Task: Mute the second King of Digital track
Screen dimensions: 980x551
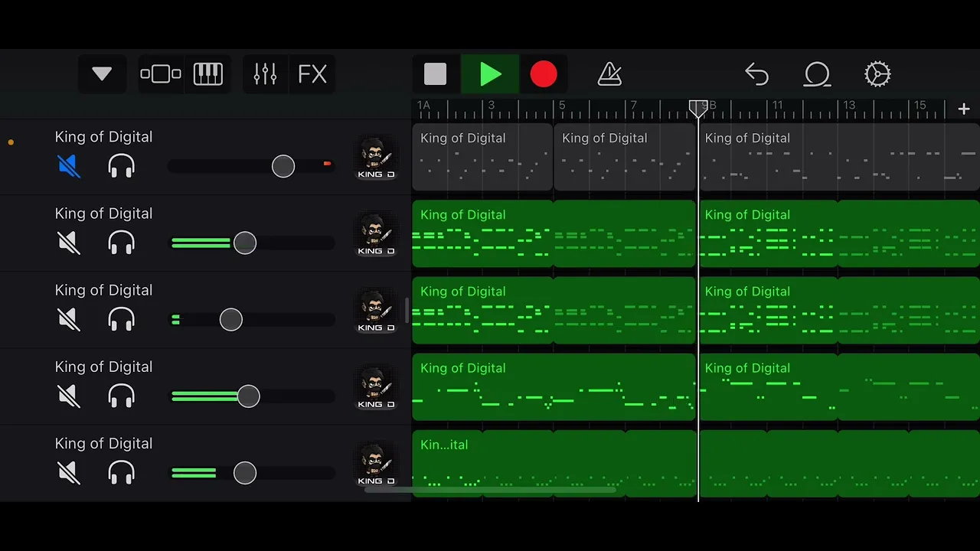Action: click(69, 243)
